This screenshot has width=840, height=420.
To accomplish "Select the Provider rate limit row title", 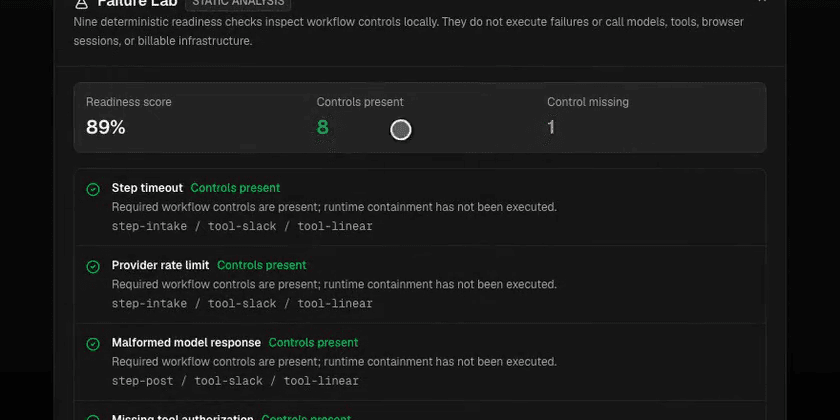I will click(161, 265).
